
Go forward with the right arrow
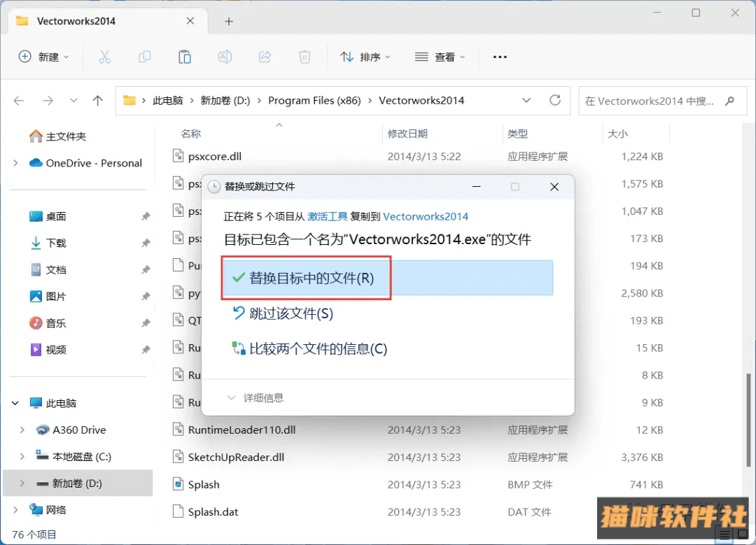click(48, 100)
